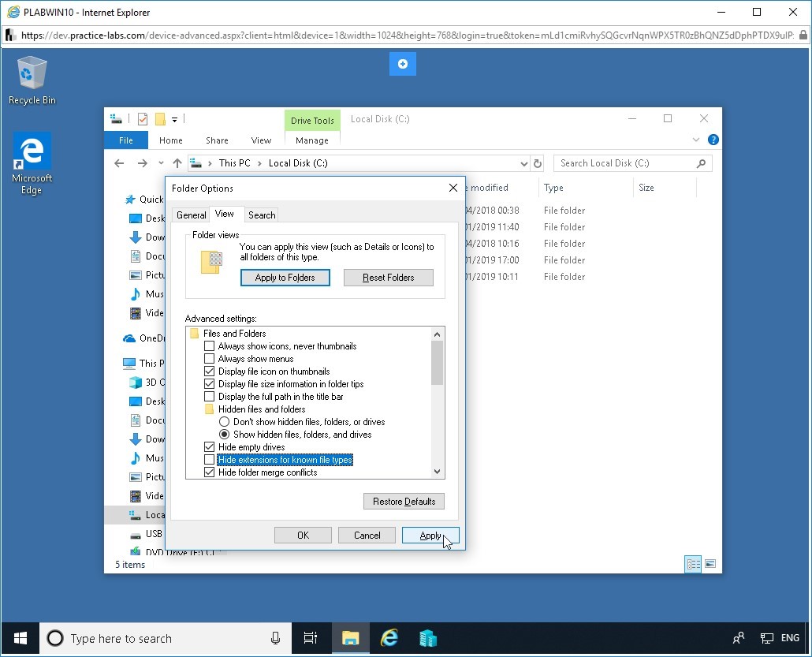Switch to the Search tab in Folder Options
Image resolution: width=812 pixels, height=657 pixels.
click(262, 215)
